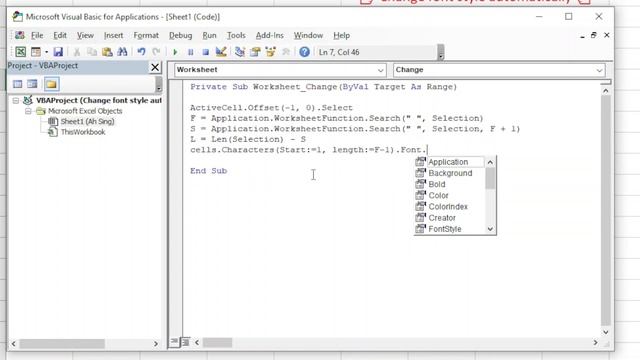The image size is (640, 360).
Task: Run the macro with the green play icon
Action: click(175, 52)
